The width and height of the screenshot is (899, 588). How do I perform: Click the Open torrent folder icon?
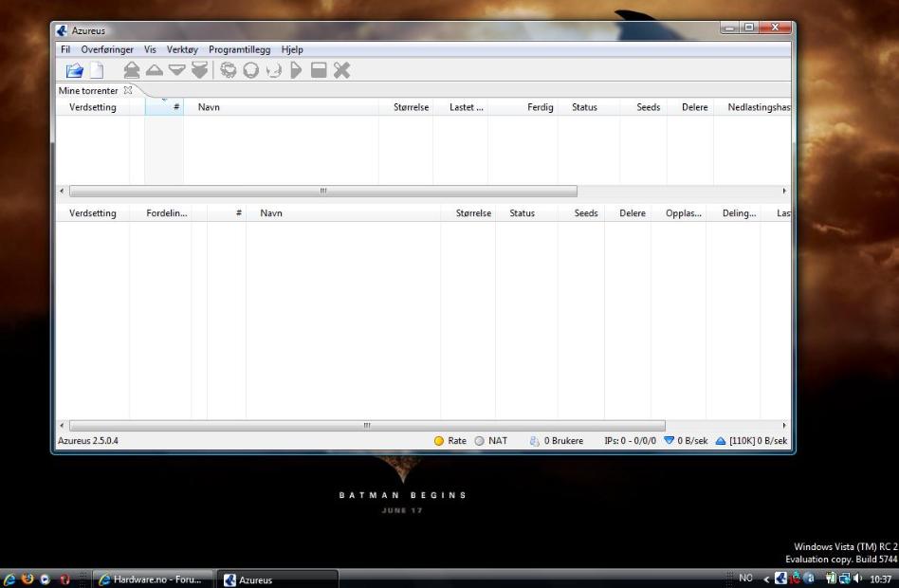click(x=74, y=70)
